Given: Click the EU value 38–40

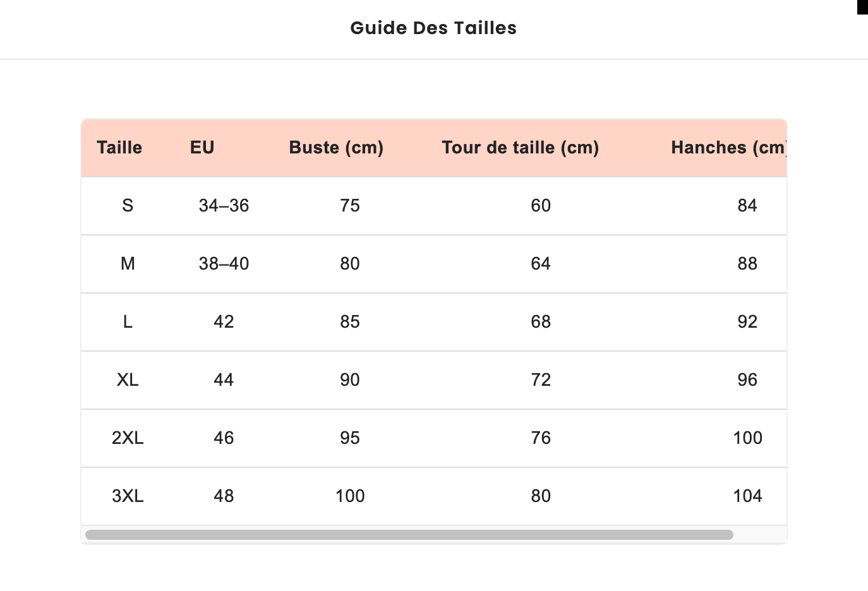Looking at the screenshot, I should click(x=224, y=263).
